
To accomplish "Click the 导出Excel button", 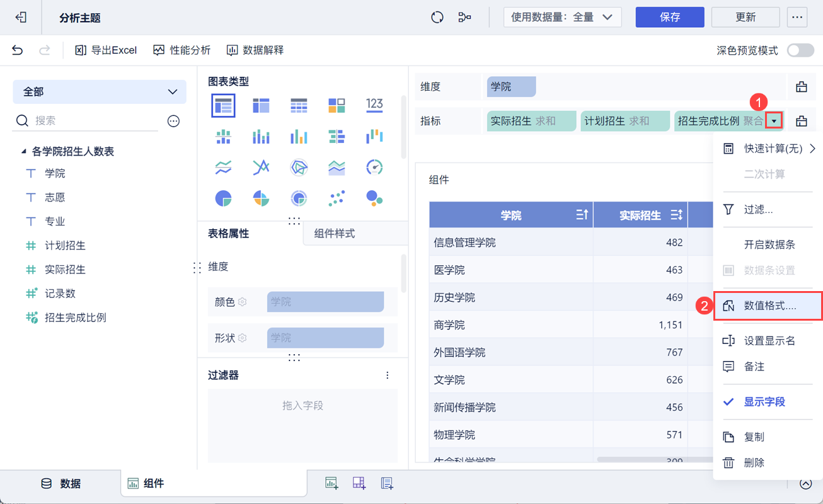I will click(x=106, y=50).
